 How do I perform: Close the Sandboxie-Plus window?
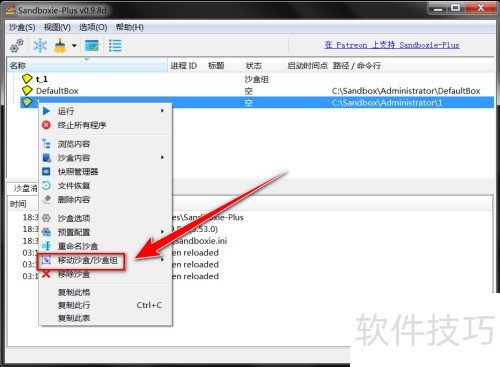(481, 8)
